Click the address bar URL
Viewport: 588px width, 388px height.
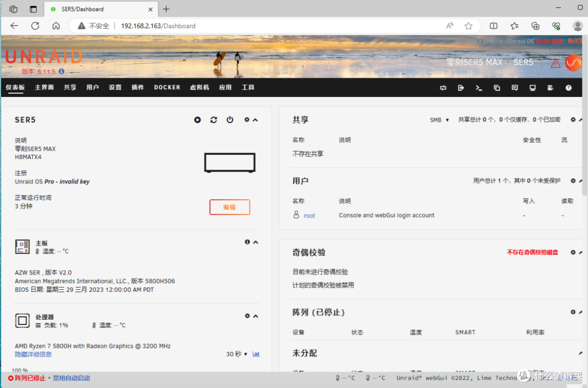click(x=158, y=26)
